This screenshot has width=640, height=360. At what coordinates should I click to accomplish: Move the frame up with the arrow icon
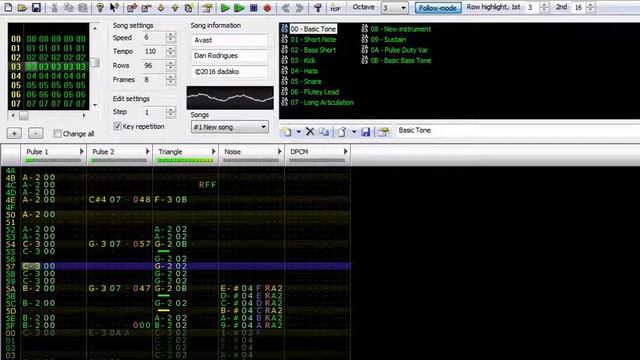(175, 7)
